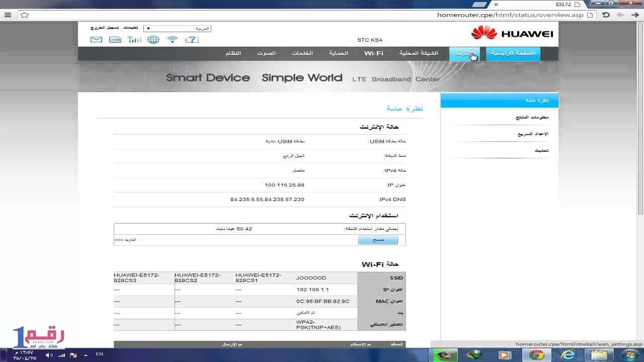
Task: Toggle the EN language indicator in taskbar
Action: [x=99, y=354]
